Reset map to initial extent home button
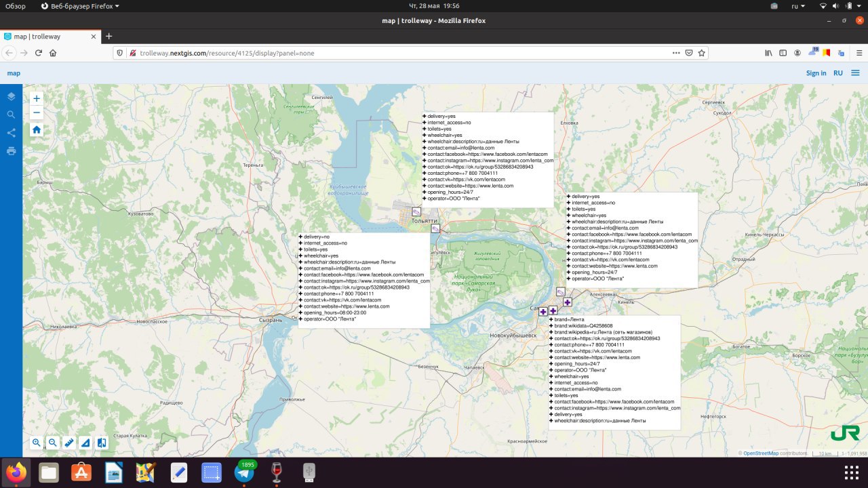The image size is (868, 488). click(x=37, y=129)
